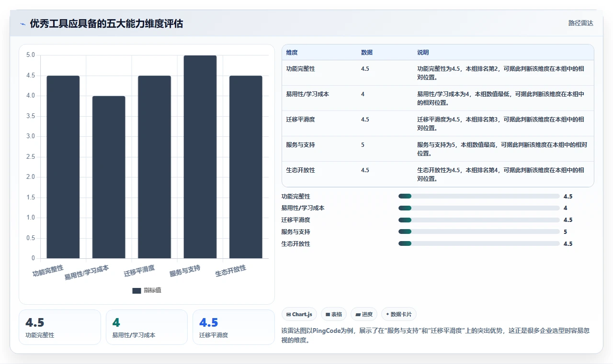Open the 功能完整性 4.5 data card
Image resolution: width=613 pixels, height=364 pixels.
(60, 327)
